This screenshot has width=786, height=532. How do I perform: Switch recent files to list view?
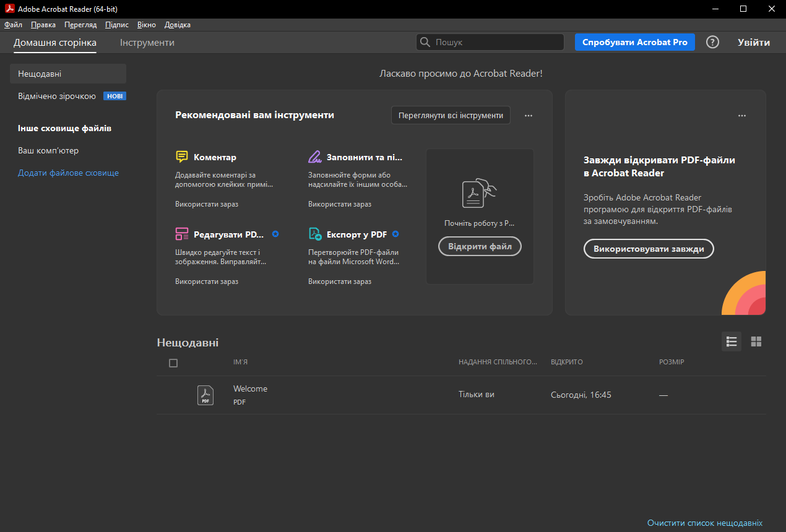tap(732, 341)
